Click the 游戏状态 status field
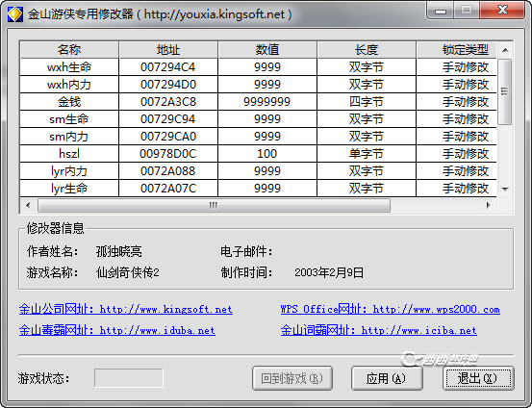 (129, 378)
